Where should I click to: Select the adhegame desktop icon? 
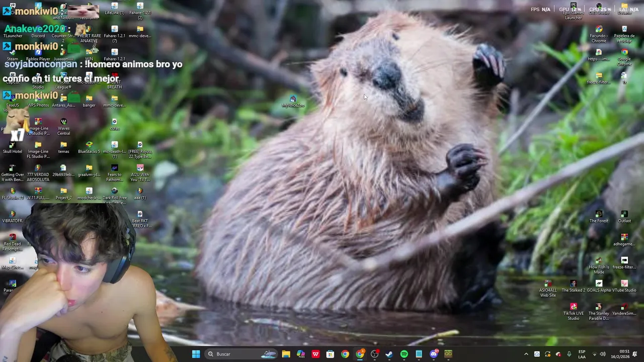point(624,240)
